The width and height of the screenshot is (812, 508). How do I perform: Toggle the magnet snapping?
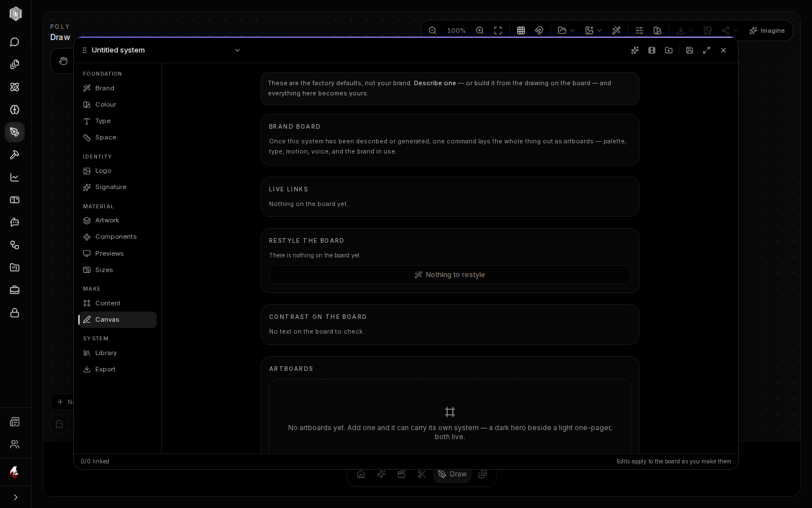click(539, 30)
